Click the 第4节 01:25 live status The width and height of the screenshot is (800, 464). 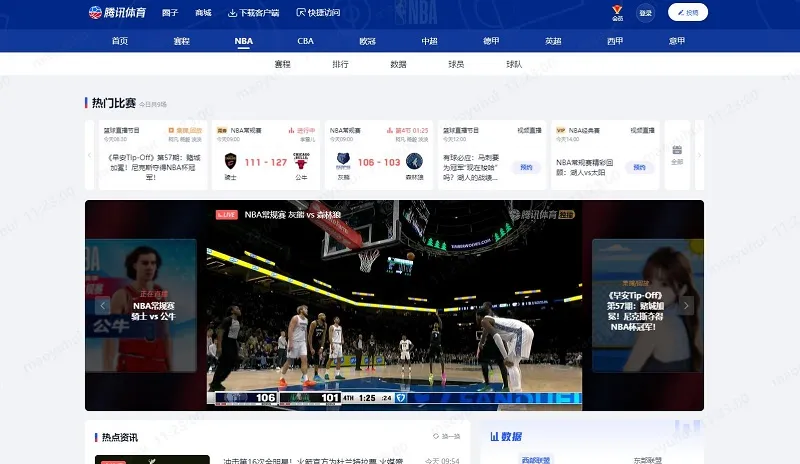tap(407, 131)
